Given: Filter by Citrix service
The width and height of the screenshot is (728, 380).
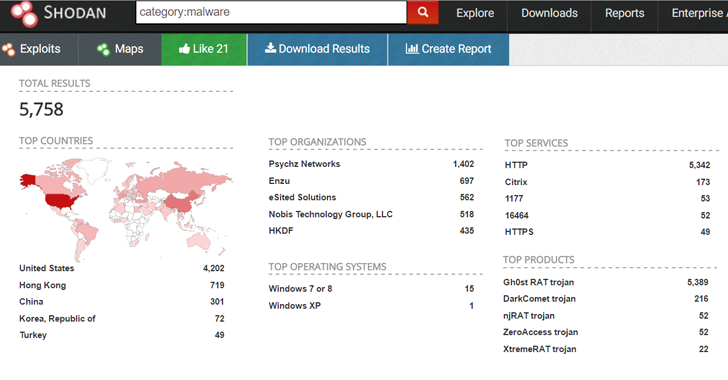Looking at the screenshot, I should (x=516, y=182).
